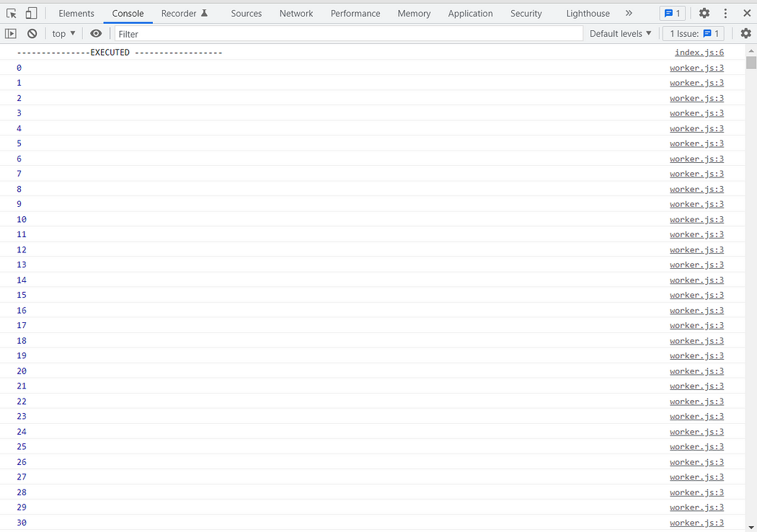Screen dimensions: 757x532
Task: Show more DevTools tabs with the chevron
Action: click(629, 14)
